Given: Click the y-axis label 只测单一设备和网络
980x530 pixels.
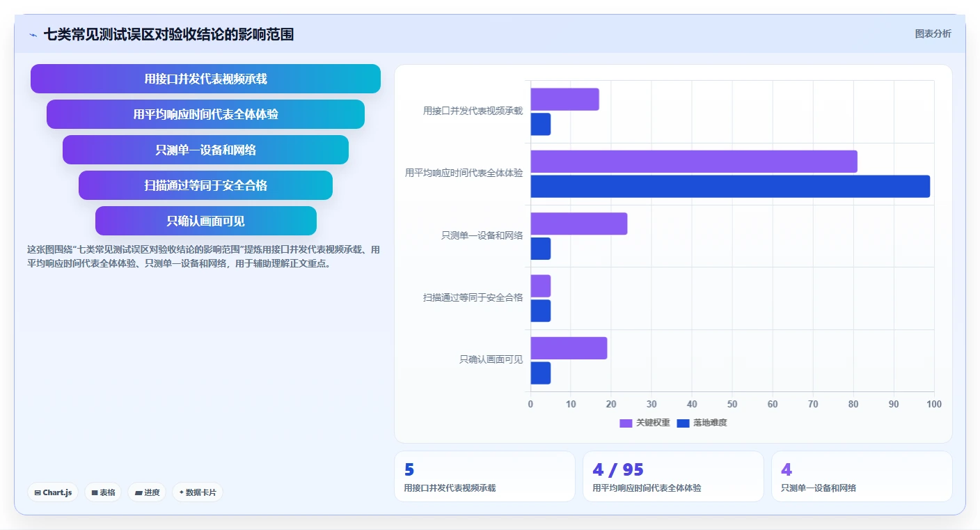Looking at the screenshot, I should pyautogui.click(x=482, y=235).
